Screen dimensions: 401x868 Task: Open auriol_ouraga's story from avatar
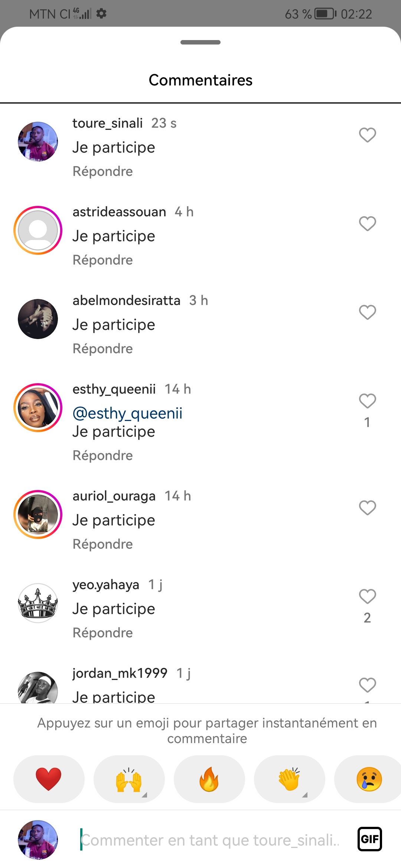point(38,514)
